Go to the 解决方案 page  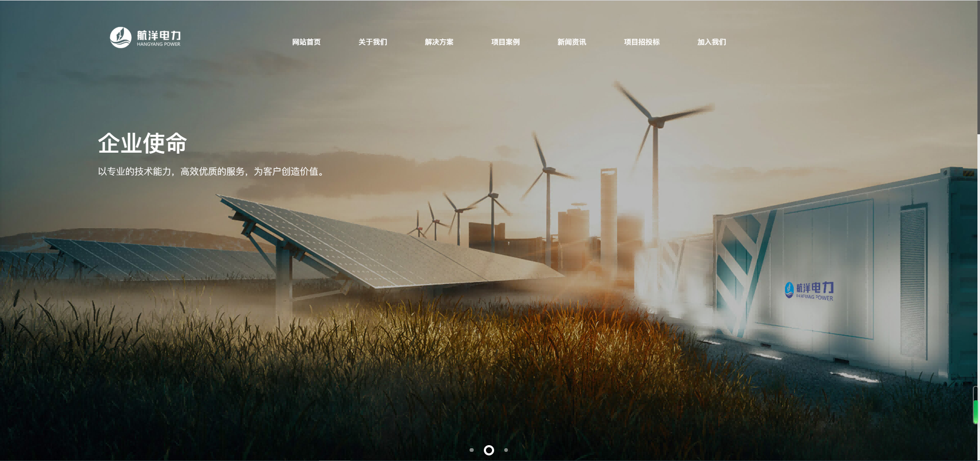coord(439,42)
